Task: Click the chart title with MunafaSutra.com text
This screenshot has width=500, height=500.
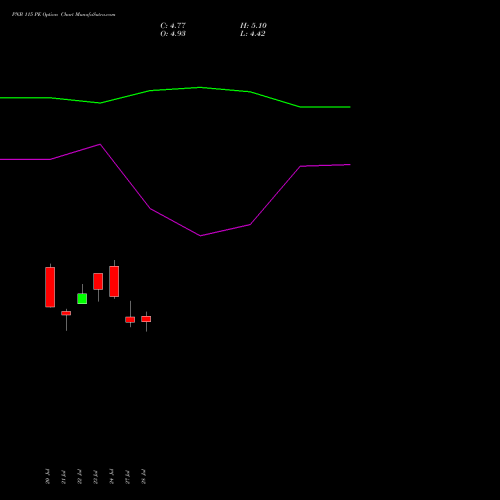Action: (x=64, y=14)
